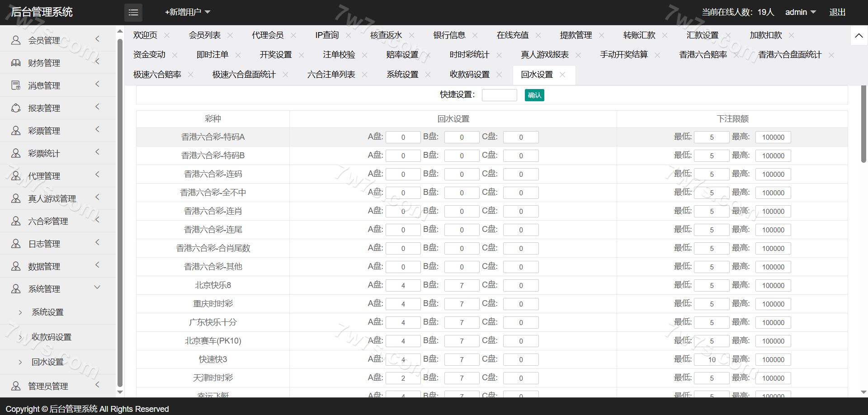Click the 财务管理 book icon in sidebar
This screenshot has width=868, height=415.
tap(16, 63)
